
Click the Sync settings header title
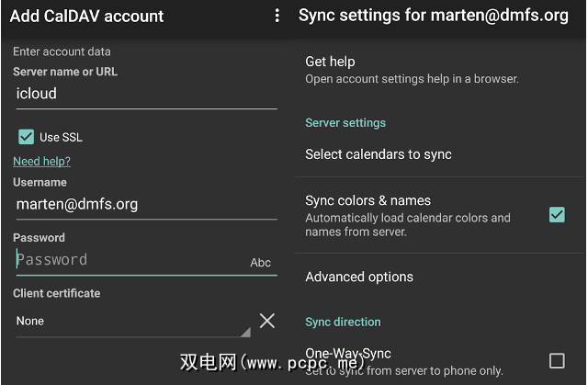click(x=434, y=17)
